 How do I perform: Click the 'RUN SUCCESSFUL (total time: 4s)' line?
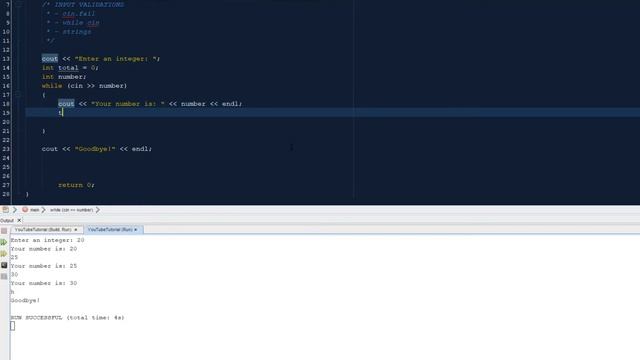(x=67, y=318)
